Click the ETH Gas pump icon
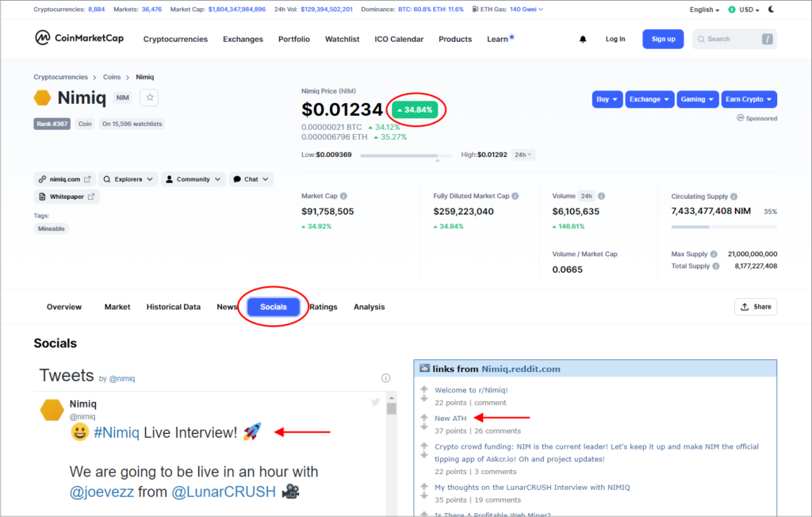 475,10
